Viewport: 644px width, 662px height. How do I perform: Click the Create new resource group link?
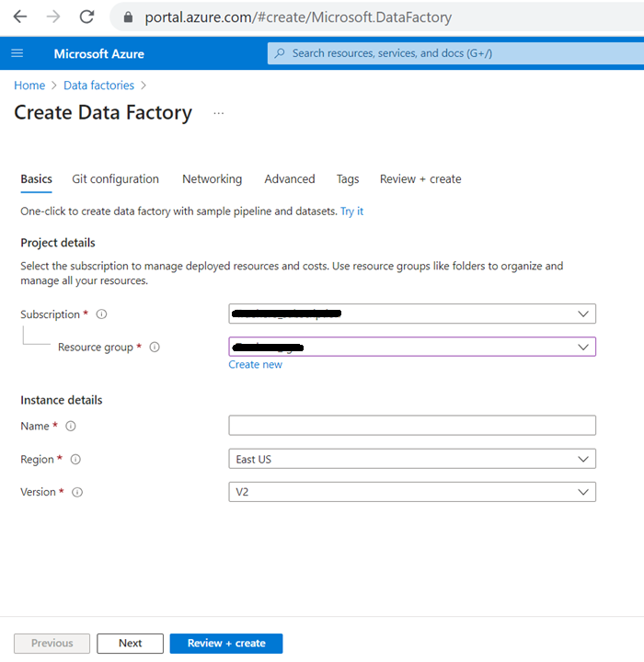[256, 365]
